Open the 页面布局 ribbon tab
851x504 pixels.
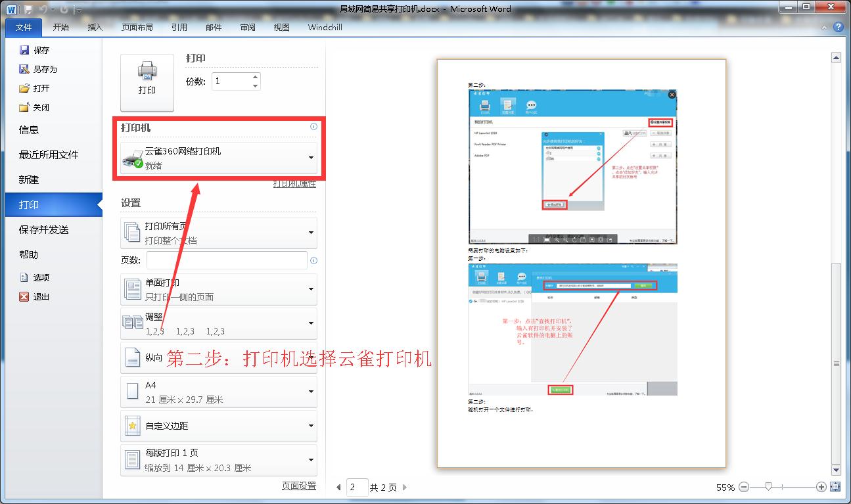(137, 28)
